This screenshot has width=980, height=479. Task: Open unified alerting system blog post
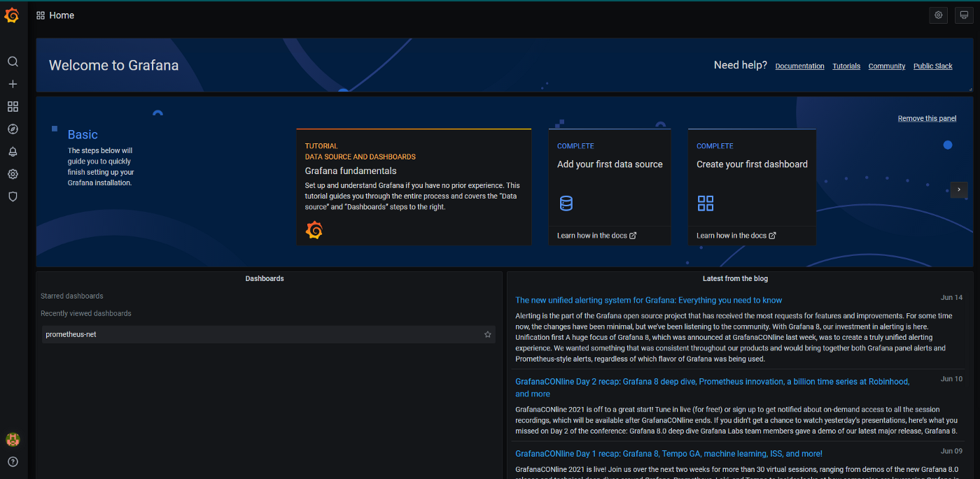(648, 300)
